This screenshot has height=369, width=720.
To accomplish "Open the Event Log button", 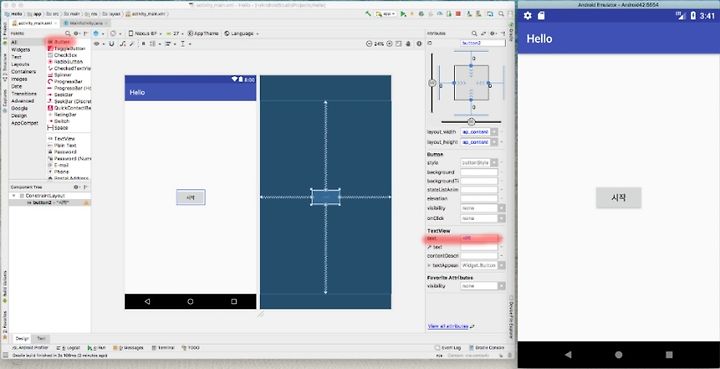I will [448, 348].
